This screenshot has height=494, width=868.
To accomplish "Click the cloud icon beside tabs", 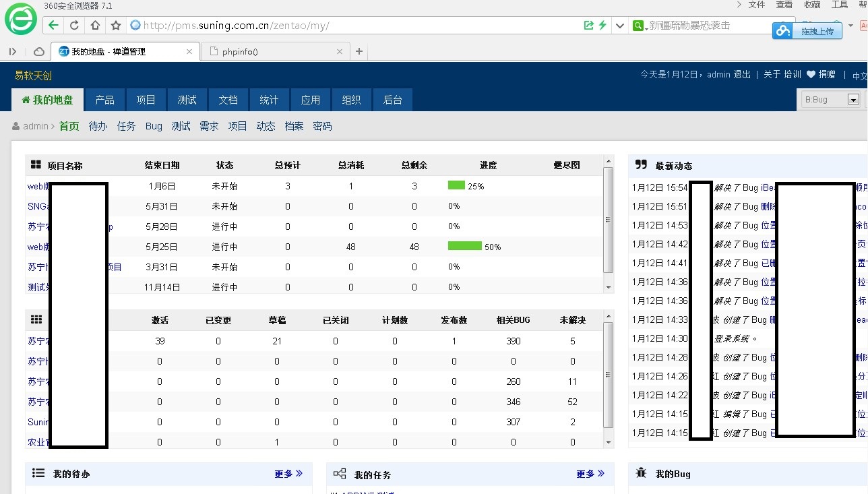I will pos(39,51).
